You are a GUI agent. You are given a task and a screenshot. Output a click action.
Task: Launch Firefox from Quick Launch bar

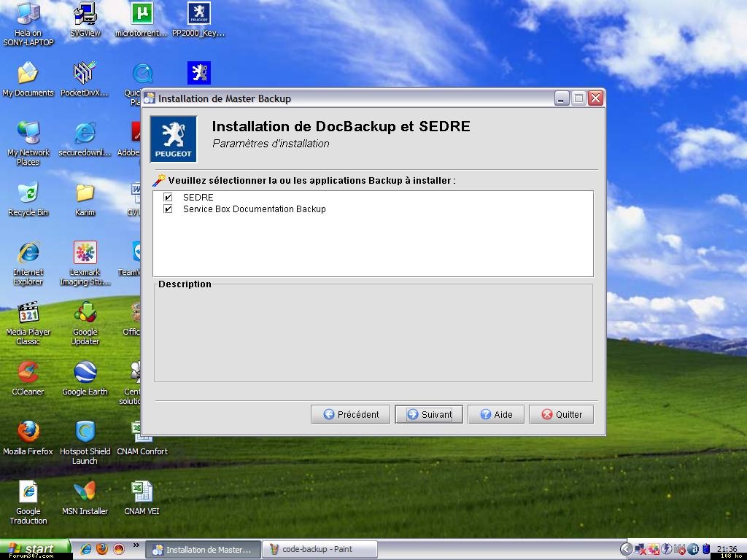pos(102,549)
